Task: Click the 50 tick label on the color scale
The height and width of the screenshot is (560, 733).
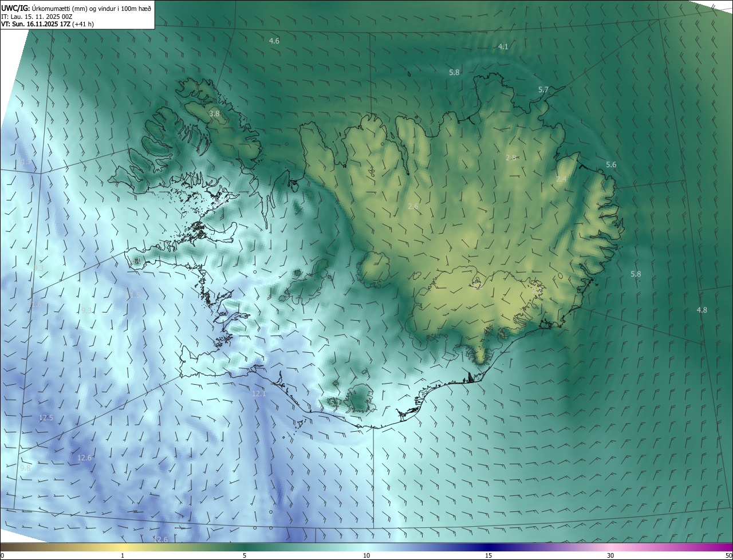Action: 728,555
